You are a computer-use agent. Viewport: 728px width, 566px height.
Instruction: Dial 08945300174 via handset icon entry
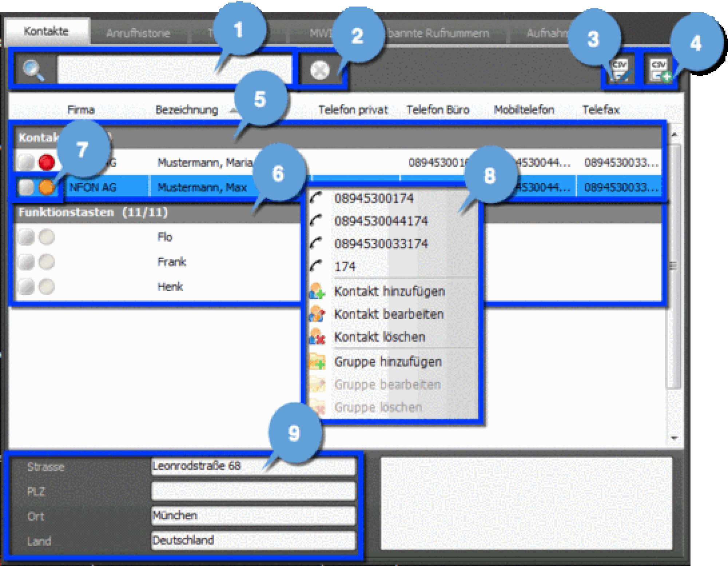(374, 198)
